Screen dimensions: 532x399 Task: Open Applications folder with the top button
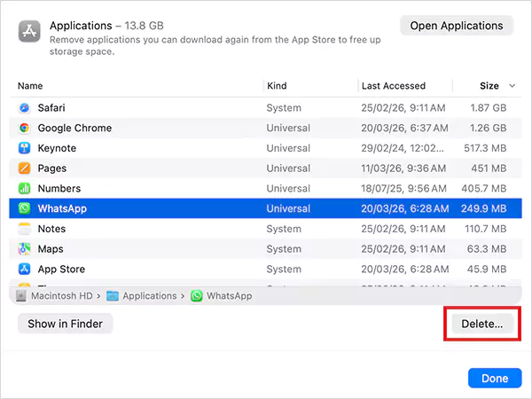457,26
